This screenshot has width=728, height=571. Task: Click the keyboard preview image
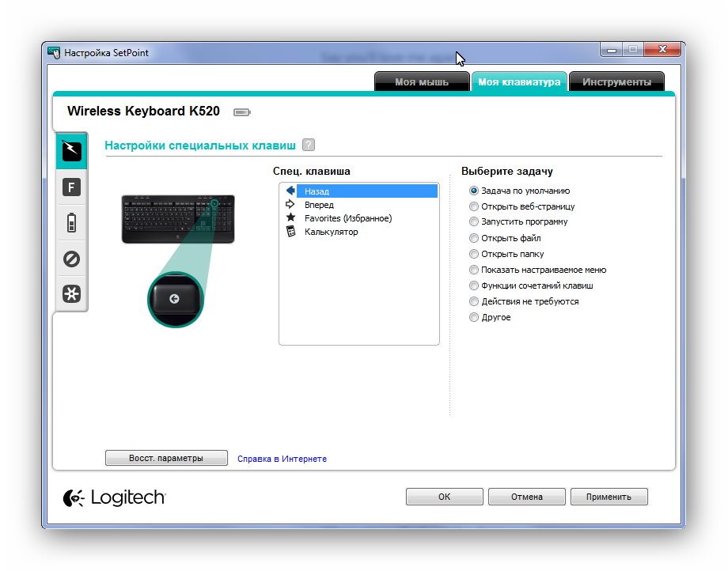pyautogui.click(x=178, y=219)
